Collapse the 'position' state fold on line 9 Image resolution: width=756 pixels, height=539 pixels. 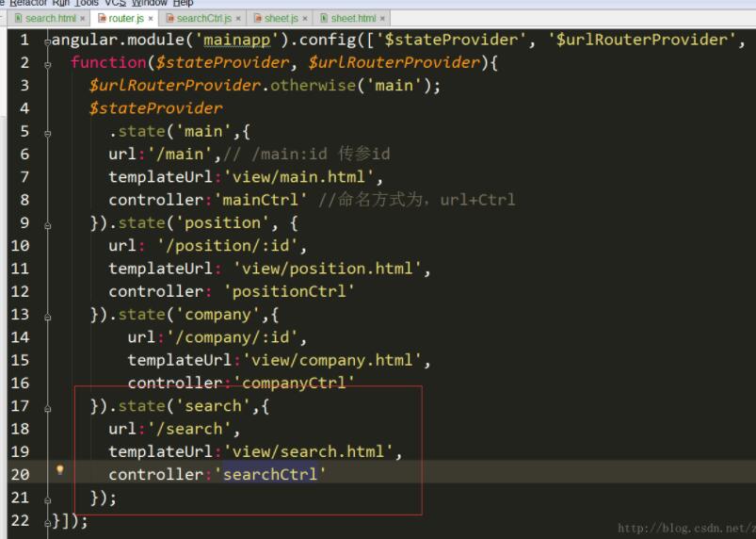pyautogui.click(x=47, y=225)
